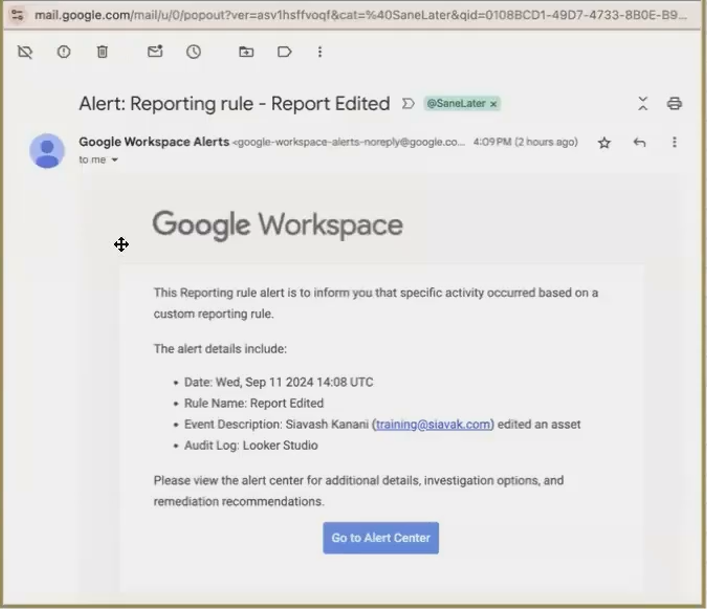Viewport: 707px width, 609px height.
Task: Click the subject 'Alert: Reporting rule - Report Edited'
Action: click(x=234, y=104)
